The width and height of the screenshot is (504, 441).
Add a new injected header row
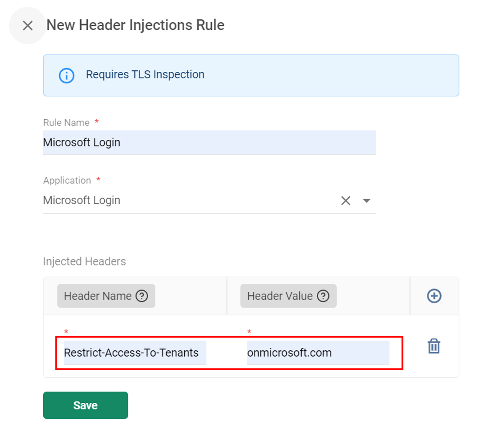click(x=434, y=296)
